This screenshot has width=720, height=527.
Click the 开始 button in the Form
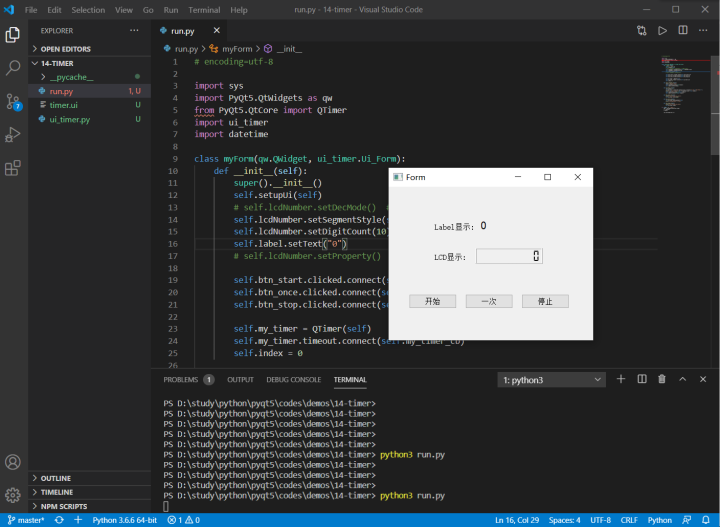click(433, 301)
